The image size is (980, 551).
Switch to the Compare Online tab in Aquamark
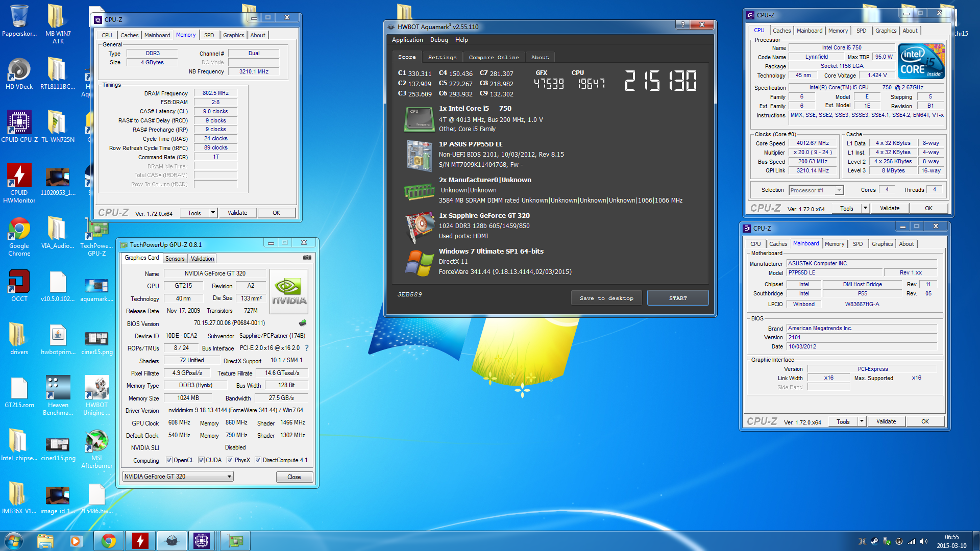(494, 57)
